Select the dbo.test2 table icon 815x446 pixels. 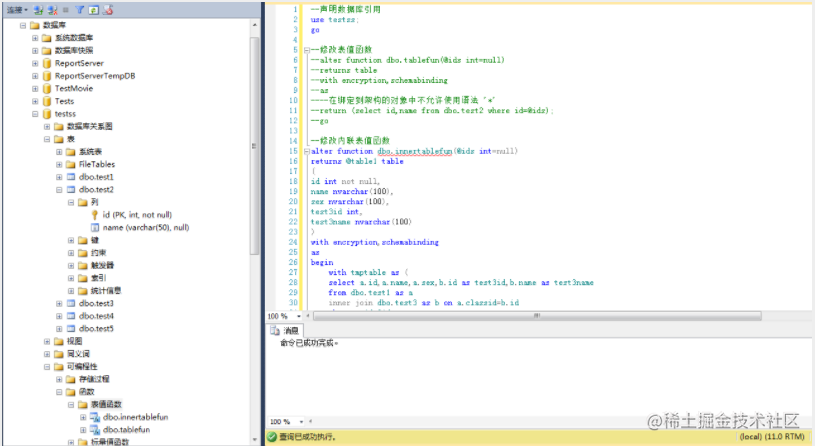click(71, 190)
